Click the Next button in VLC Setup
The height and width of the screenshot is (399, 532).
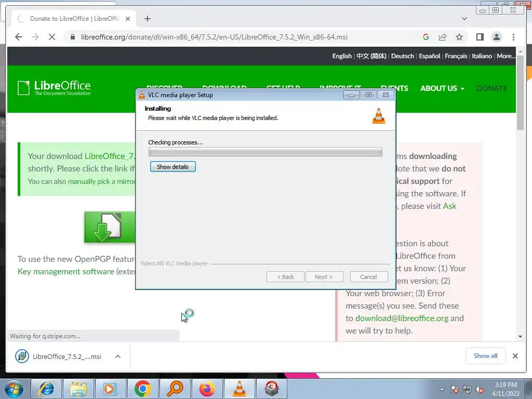click(x=324, y=277)
